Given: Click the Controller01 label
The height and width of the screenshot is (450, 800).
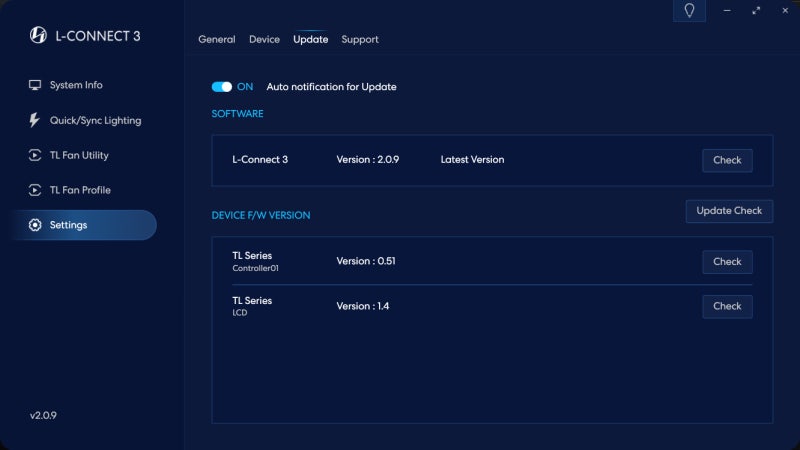Looking at the screenshot, I should (255, 268).
